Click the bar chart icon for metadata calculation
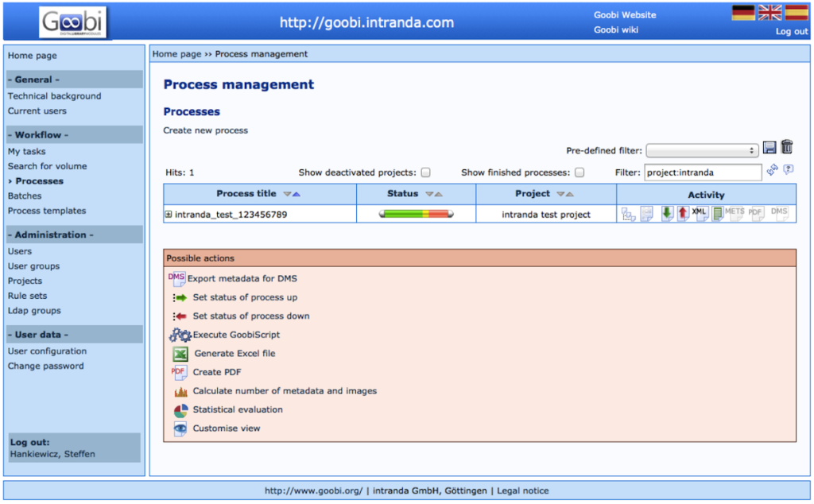 pyautogui.click(x=180, y=391)
